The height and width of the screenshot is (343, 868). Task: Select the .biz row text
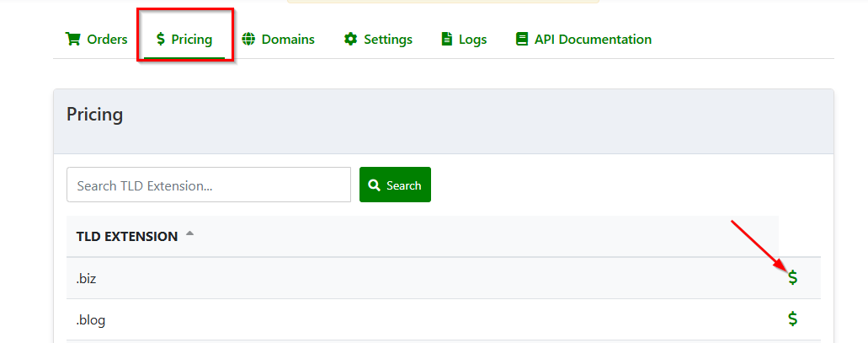(87, 278)
